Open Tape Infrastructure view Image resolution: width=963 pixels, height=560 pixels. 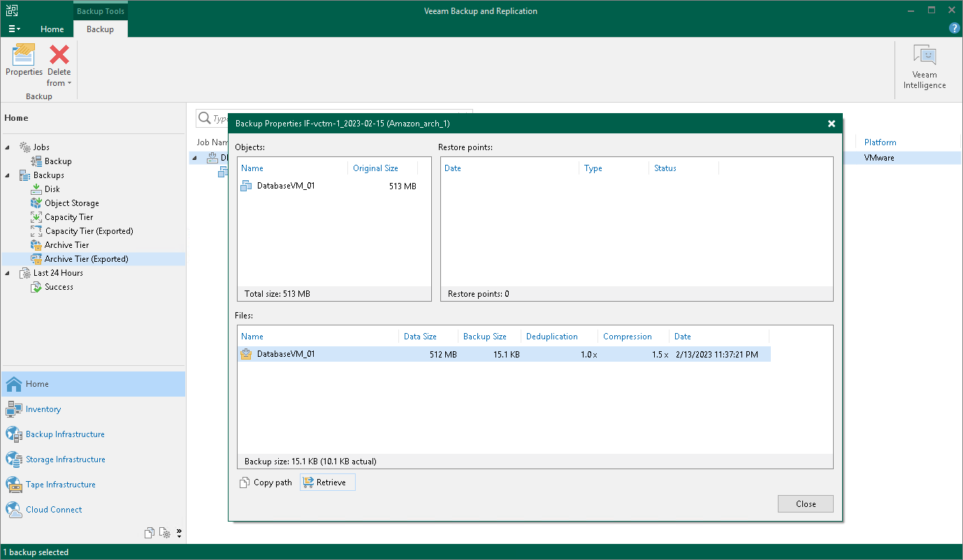coord(61,484)
